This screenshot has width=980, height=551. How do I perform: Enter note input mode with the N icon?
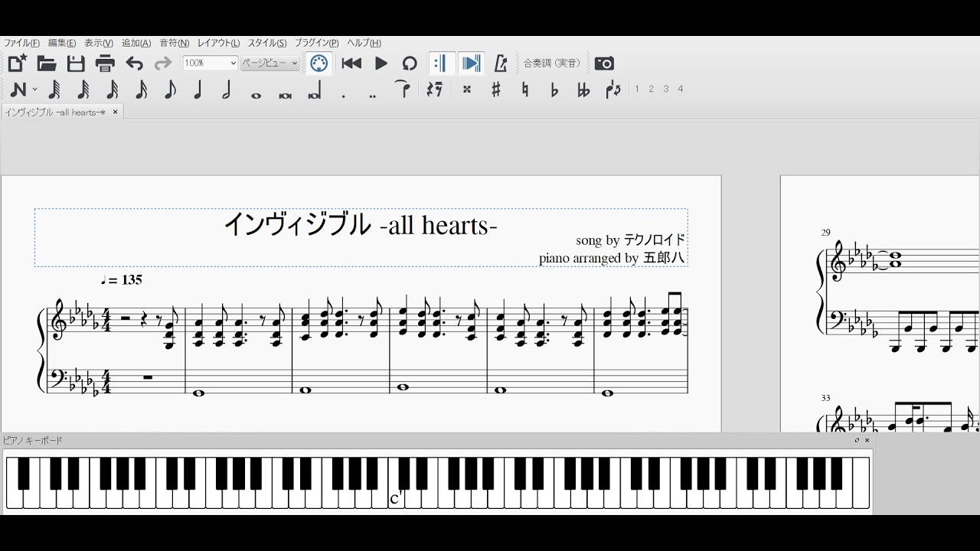[17, 90]
